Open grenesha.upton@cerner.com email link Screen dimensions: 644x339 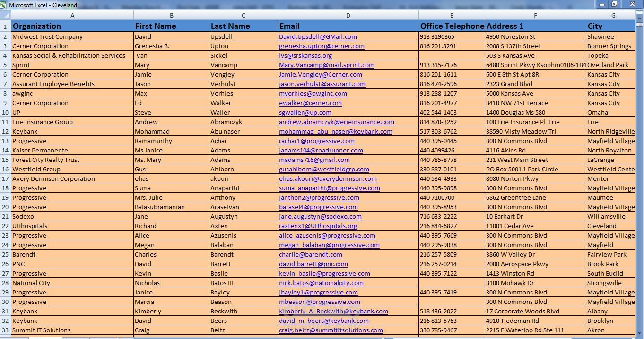pyautogui.click(x=322, y=46)
